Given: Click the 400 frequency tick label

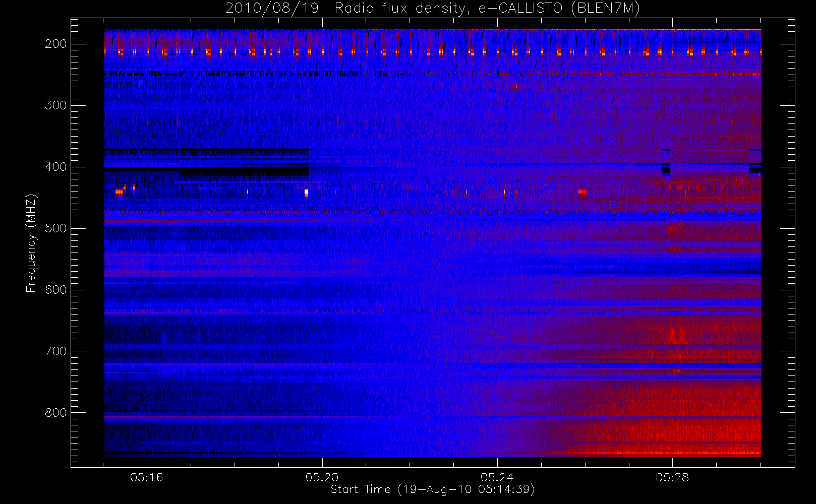Looking at the screenshot, I should click(56, 167).
